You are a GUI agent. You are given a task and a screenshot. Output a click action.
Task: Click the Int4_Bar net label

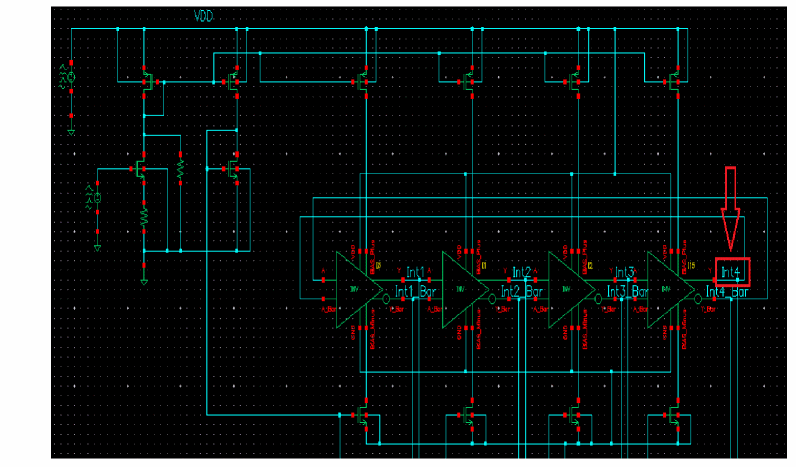click(729, 292)
